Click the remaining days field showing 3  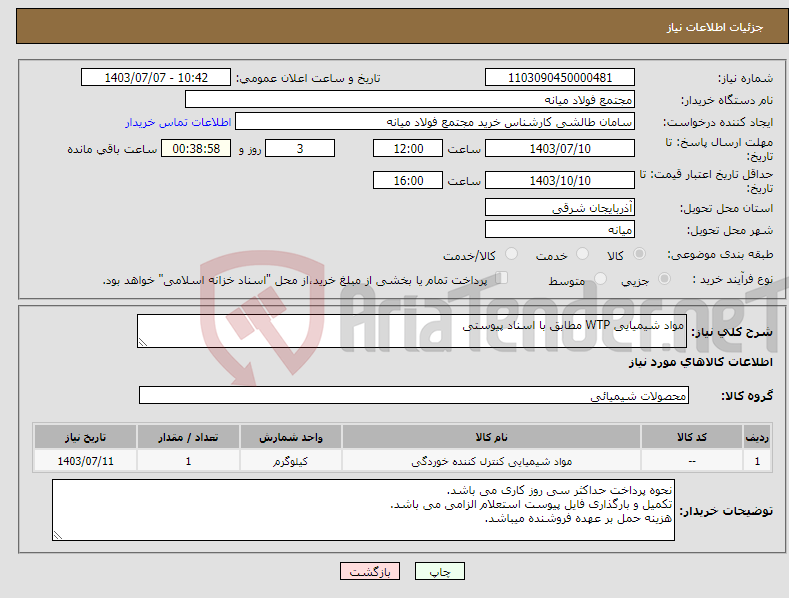[x=300, y=148]
